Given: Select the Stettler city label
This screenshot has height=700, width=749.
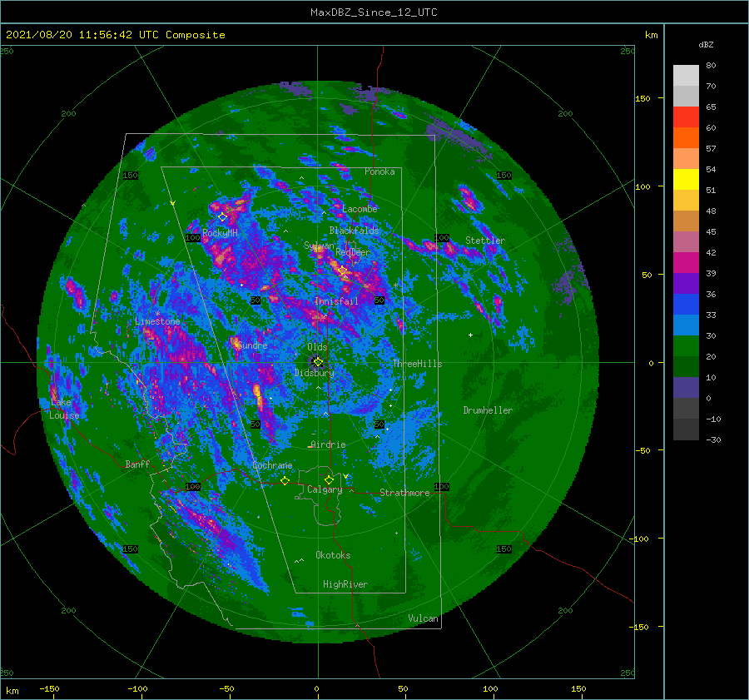Looking at the screenshot, I should (485, 241).
